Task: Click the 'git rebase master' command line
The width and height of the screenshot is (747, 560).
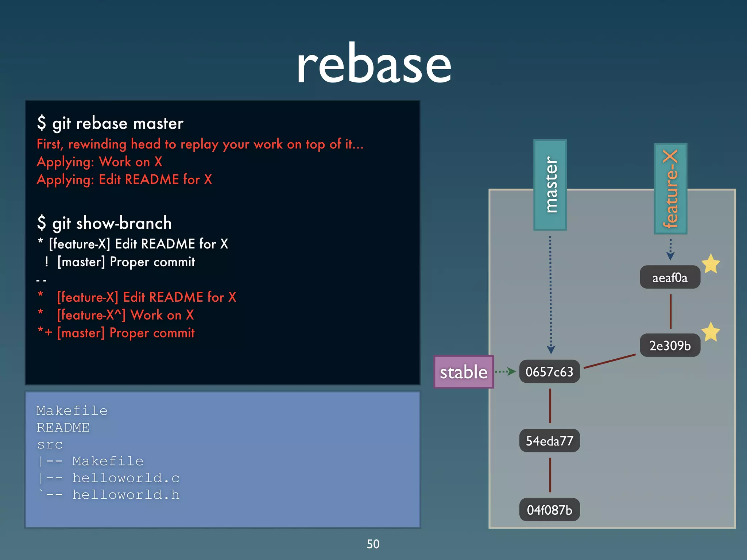Action: (110, 123)
